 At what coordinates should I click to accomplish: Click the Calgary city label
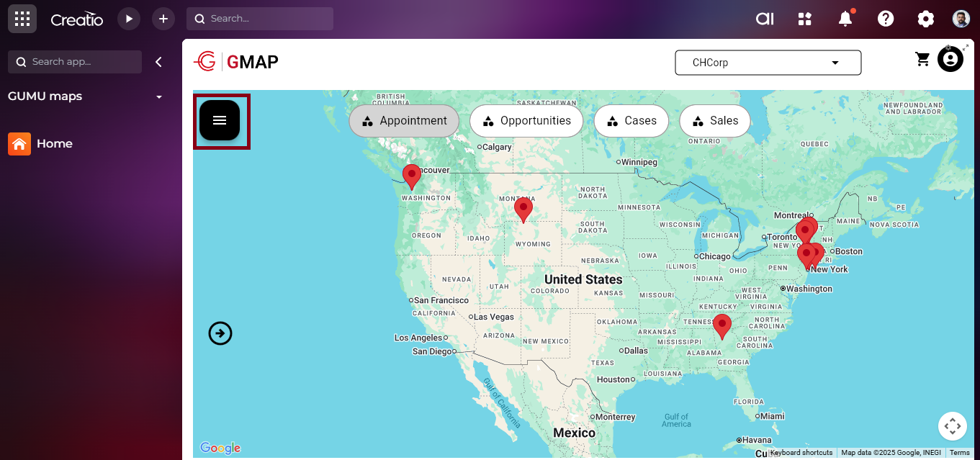[495, 147]
